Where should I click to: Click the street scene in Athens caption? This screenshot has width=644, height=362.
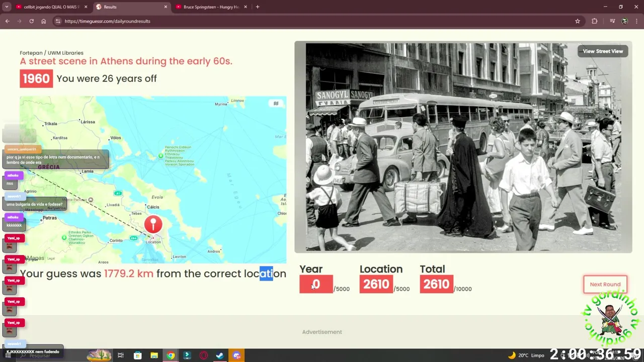pyautogui.click(x=126, y=61)
